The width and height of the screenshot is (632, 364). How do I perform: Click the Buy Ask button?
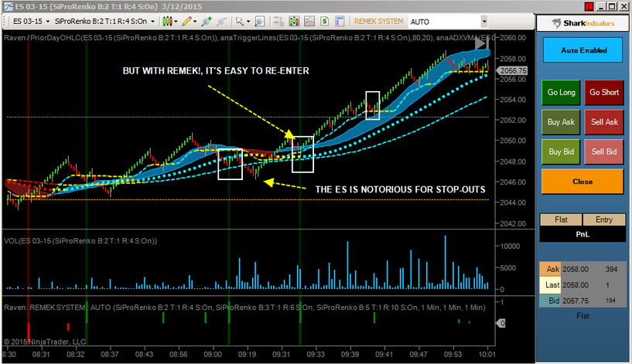pyautogui.click(x=561, y=122)
